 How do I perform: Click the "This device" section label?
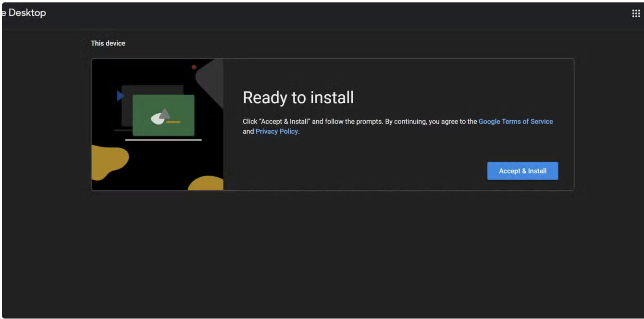coord(108,43)
